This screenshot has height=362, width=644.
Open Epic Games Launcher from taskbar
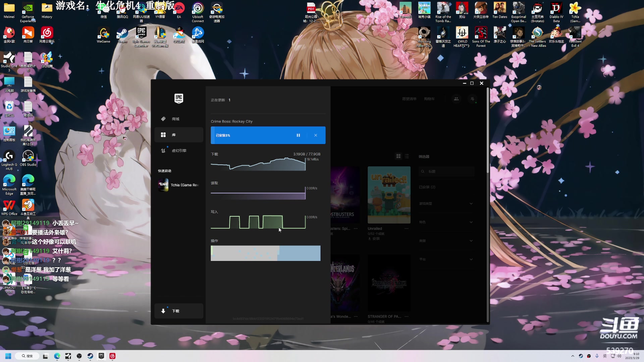click(x=101, y=356)
